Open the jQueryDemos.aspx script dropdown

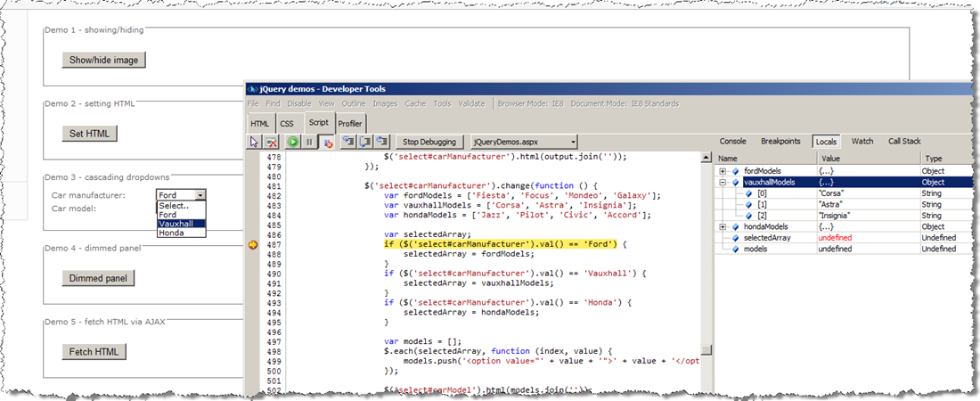pos(524,142)
